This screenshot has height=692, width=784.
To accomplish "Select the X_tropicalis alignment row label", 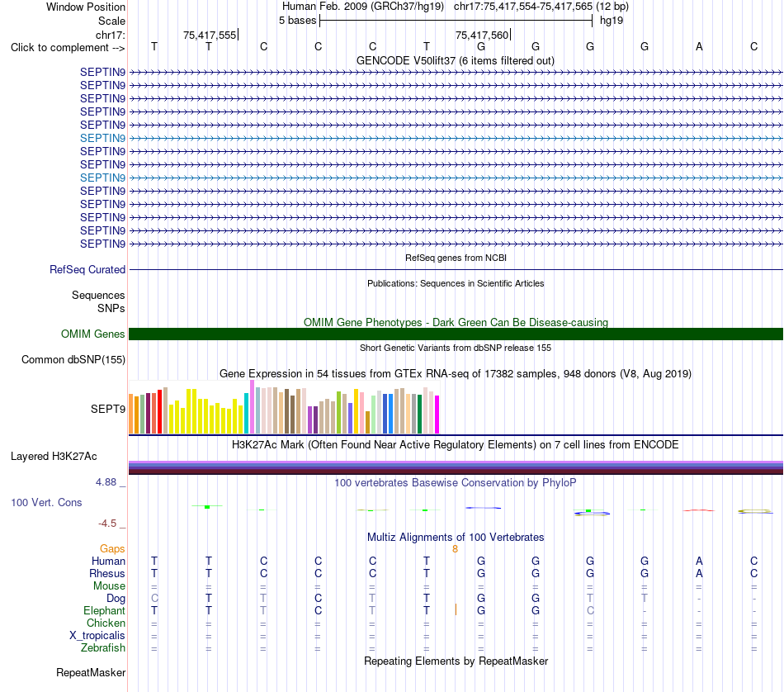I will point(97,636).
